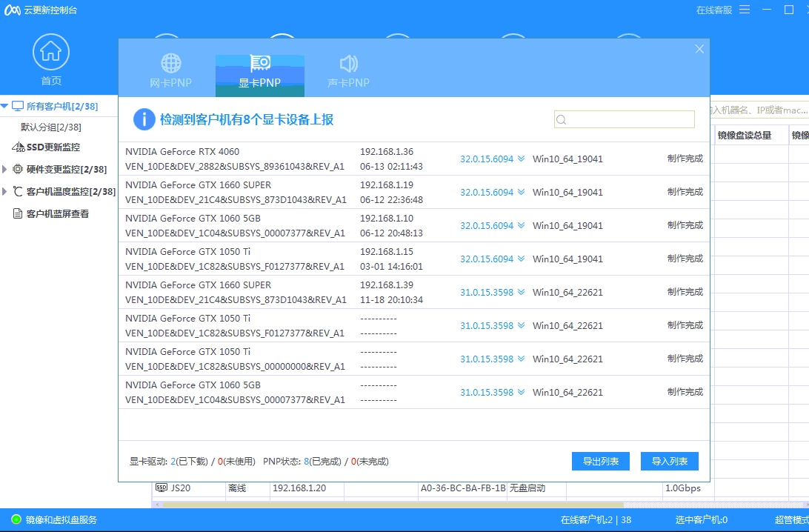
Task: Click driver version 32.0.15.6094 for RTX 4060
Action: [487, 159]
